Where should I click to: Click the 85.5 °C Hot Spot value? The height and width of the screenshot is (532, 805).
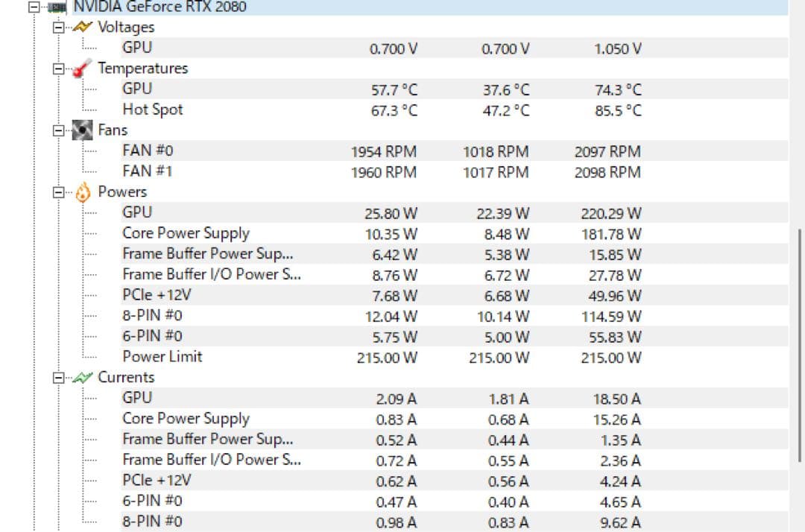click(618, 110)
